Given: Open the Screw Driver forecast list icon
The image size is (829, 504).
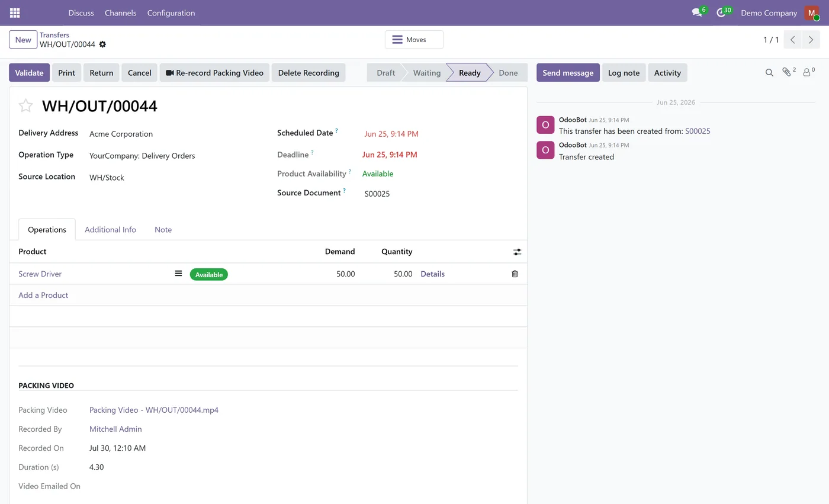Looking at the screenshot, I should tap(178, 274).
